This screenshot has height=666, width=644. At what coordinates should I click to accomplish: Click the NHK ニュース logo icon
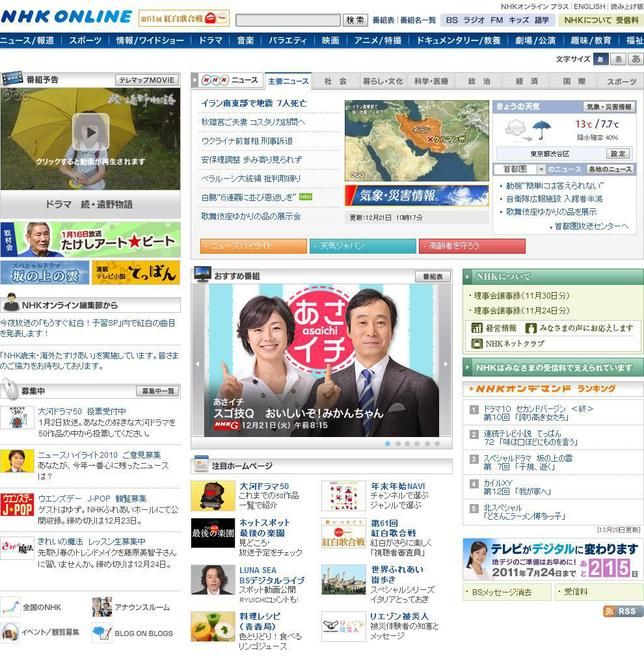click(215, 80)
